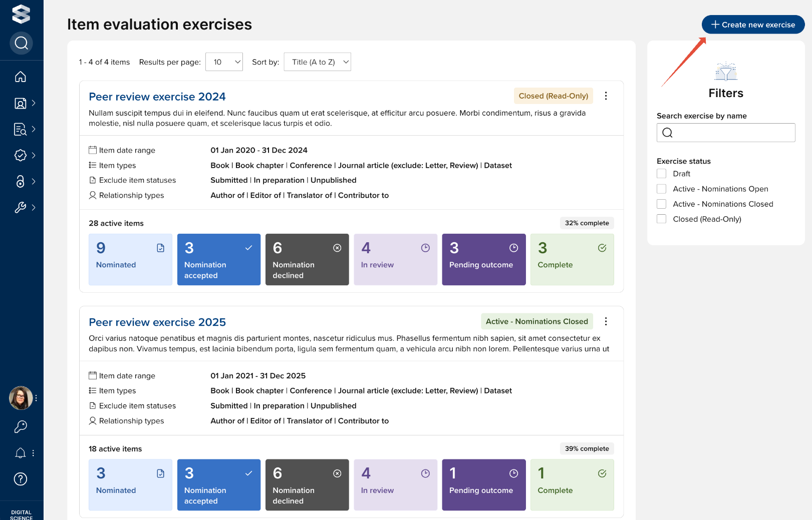Click the notifications bell icon

(21, 453)
